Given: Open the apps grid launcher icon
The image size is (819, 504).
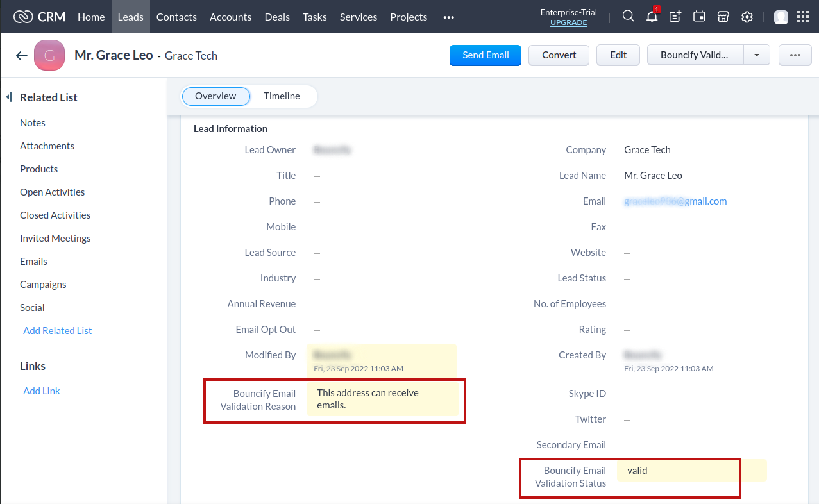Looking at the screenshot, I should click(x=802, y=17).
